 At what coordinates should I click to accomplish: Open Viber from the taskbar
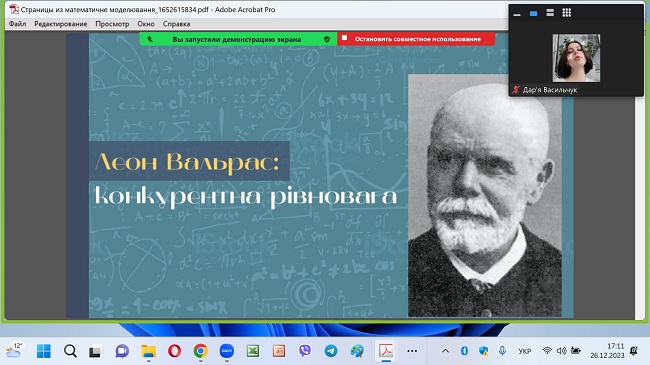pos(305,351)
